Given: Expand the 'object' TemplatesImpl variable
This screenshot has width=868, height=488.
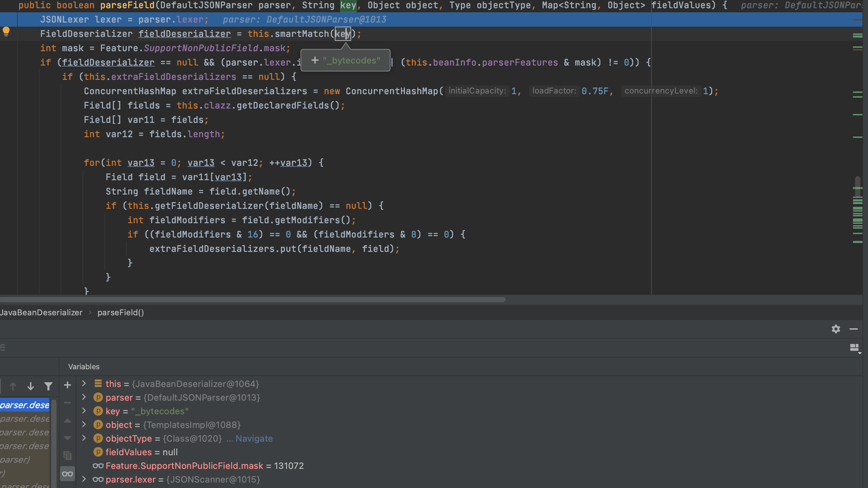Looking at the screenshot, I should tap(84, 425).
